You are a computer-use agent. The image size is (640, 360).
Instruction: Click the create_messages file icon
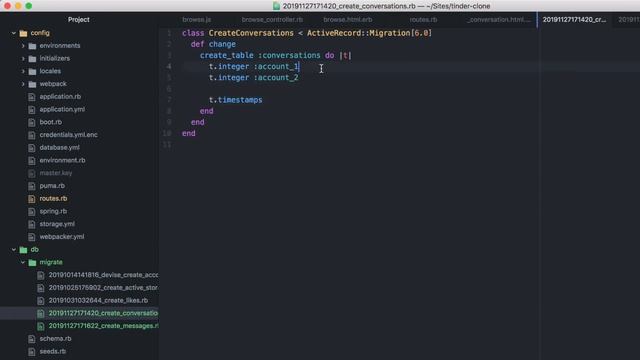pyautogui.click(x=41, y=326)
